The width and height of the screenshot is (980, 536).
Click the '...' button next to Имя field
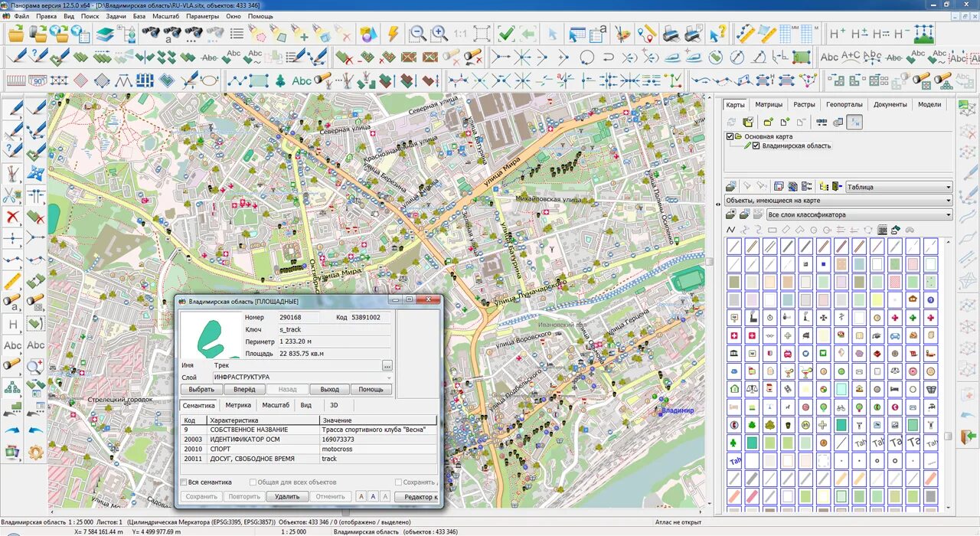(x=387, y=365)
